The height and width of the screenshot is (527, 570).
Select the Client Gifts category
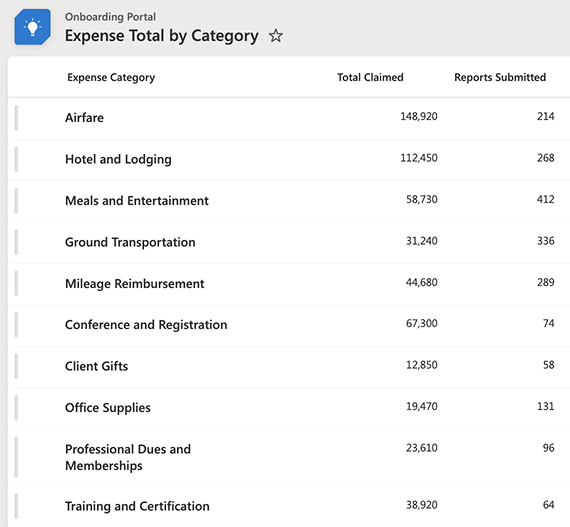pyautogui.click(x=96, y=366)
